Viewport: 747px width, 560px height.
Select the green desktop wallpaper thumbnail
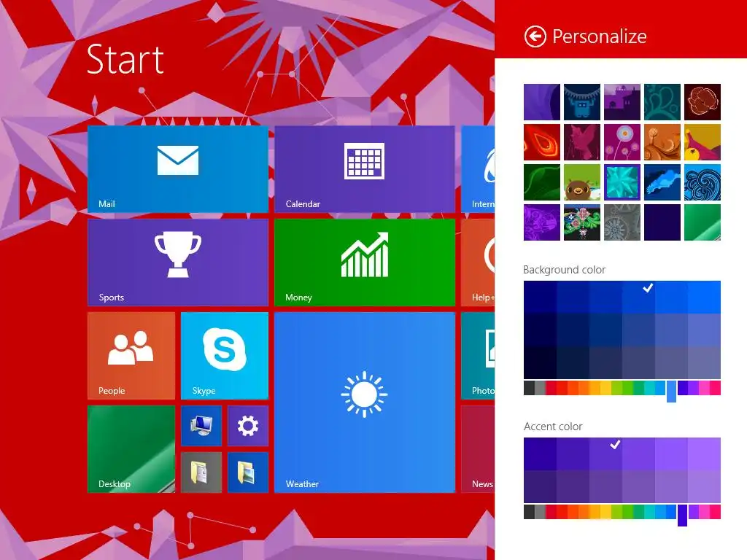click(703, 222)
